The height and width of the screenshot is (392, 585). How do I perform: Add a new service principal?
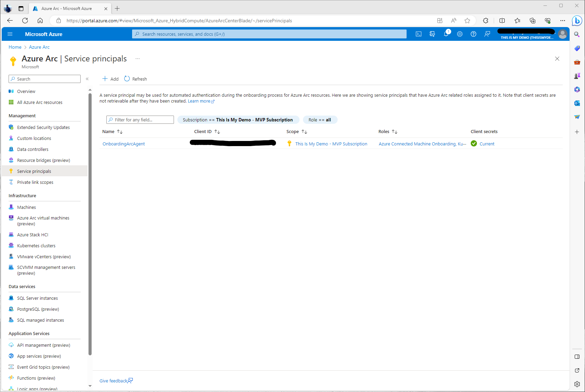(x=110, y=79)
